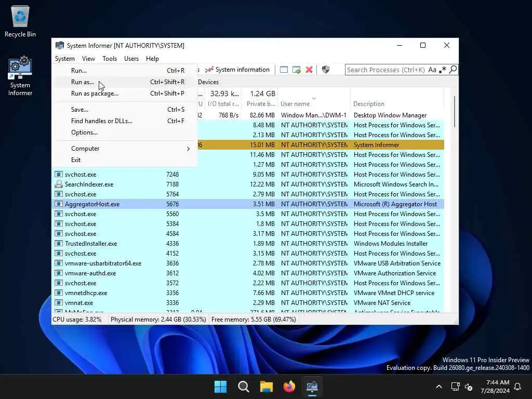This screenshot has height=399, width=532.
Task: Open the Tools menu
Action: pyautogui.click(x=110, y=59)
